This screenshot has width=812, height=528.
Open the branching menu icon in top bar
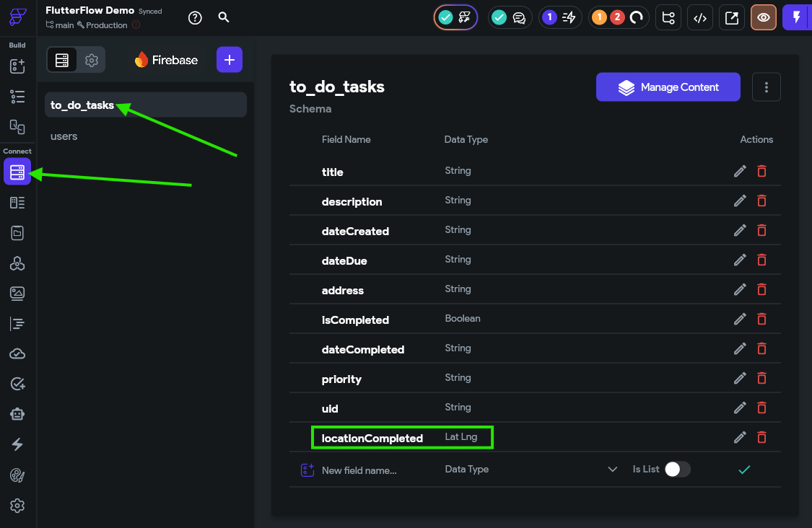668,17
